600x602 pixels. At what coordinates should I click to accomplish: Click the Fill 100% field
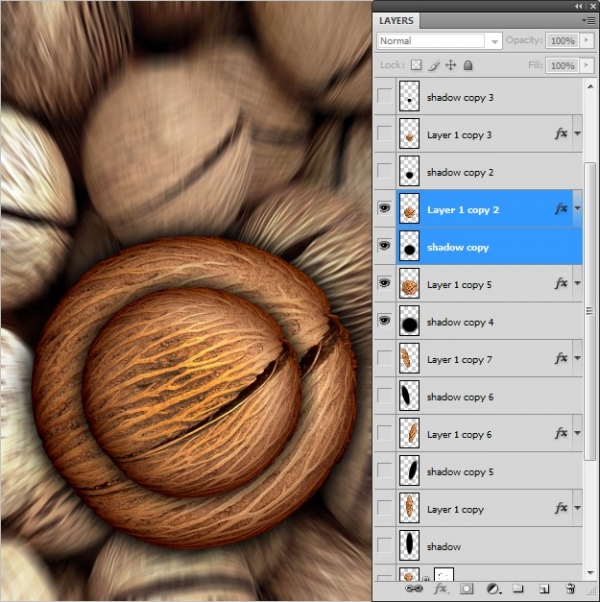[563, 65]
